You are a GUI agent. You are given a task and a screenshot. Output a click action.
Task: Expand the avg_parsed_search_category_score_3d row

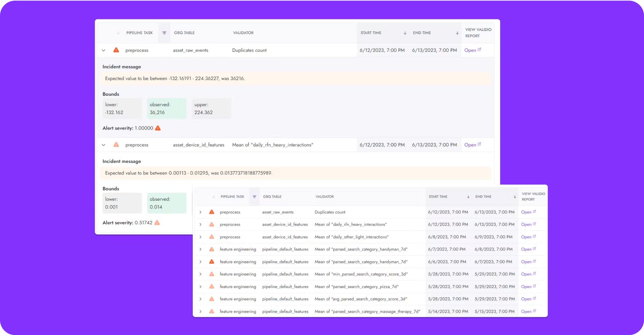pyautogui.click(x=200, y=299)
